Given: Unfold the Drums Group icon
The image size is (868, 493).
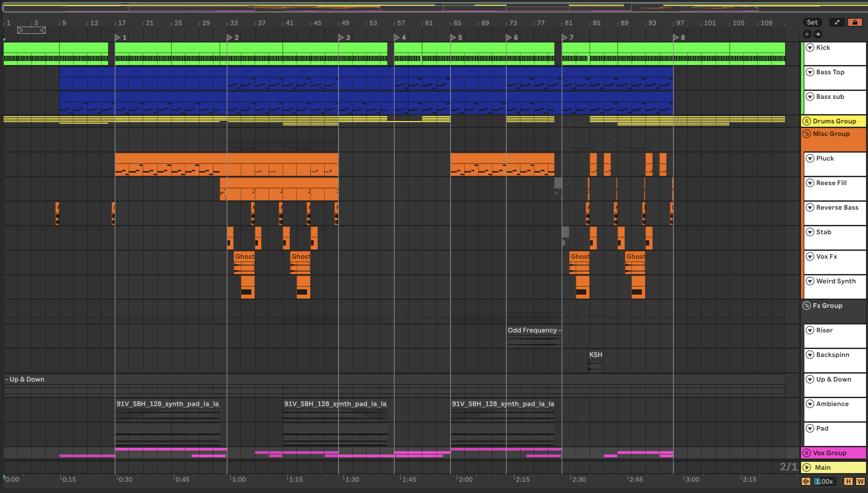Looking at the screenshot, I should click(x=807, y=121).
